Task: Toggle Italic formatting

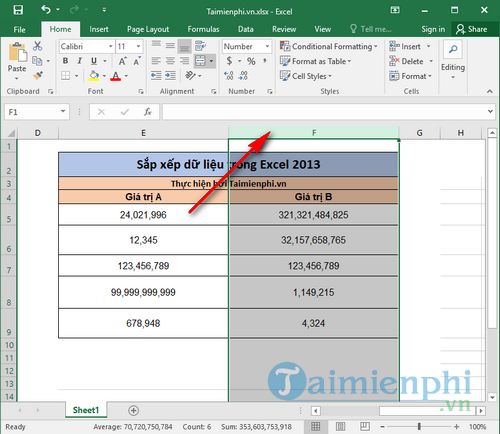Action: [x=79, y=61]
